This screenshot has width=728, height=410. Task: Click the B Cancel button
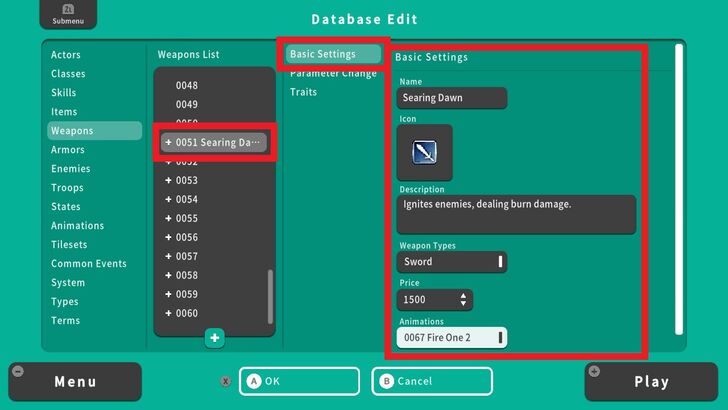[x=432, y=381]
